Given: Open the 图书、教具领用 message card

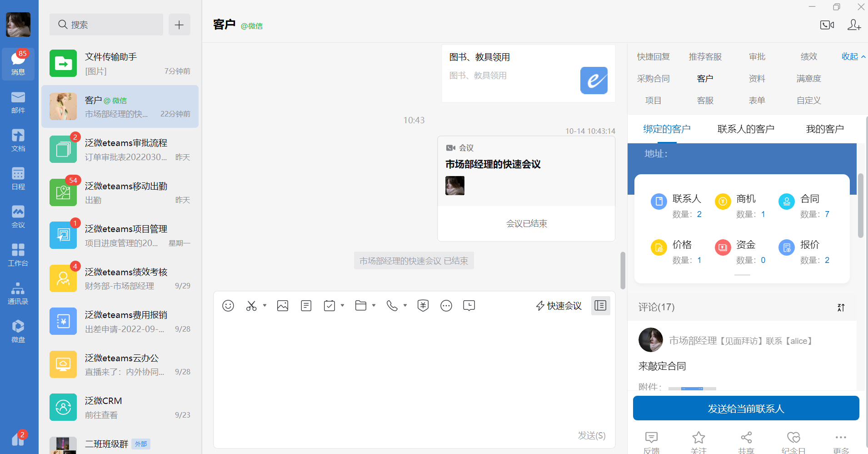Looking at the screenshot, I should [528, 73].
